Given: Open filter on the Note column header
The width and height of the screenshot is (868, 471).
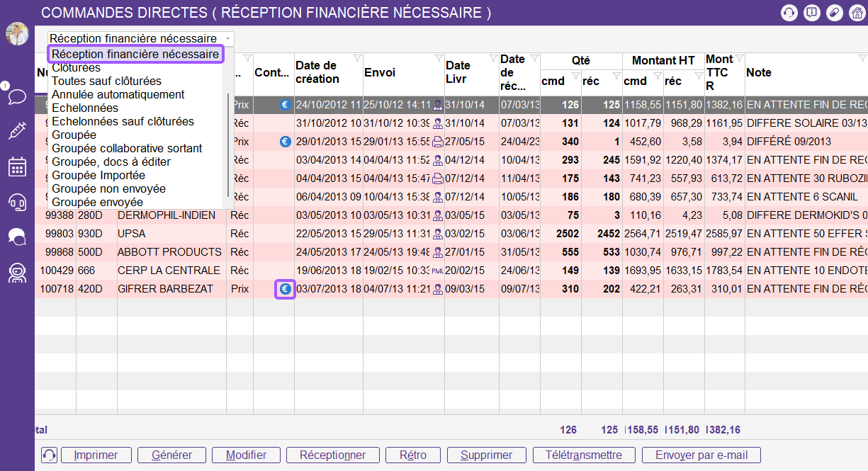Looking at the screenshot, I should click(x=862, y=58).
